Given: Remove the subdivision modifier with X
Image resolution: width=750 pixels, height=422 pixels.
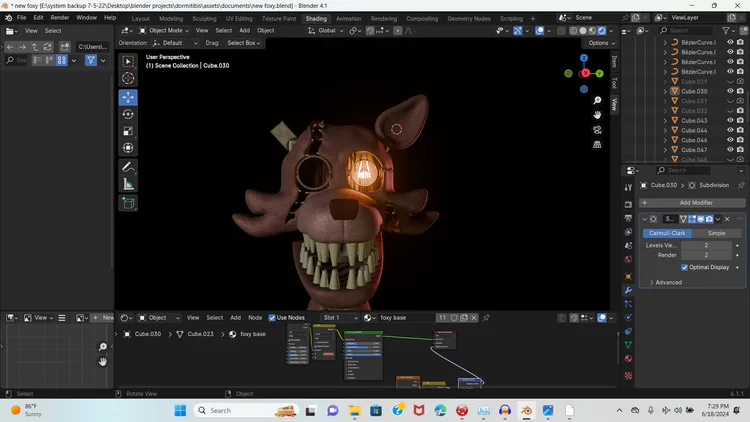Looking at the screenshot, I should click(727, 219).
